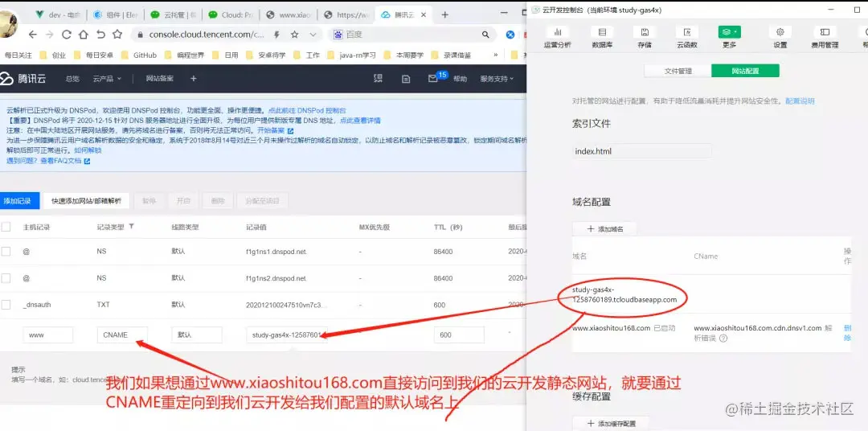868x431 pixels.
Task: Open 云函数 in cloud dev console
Action: coord(687,38)
